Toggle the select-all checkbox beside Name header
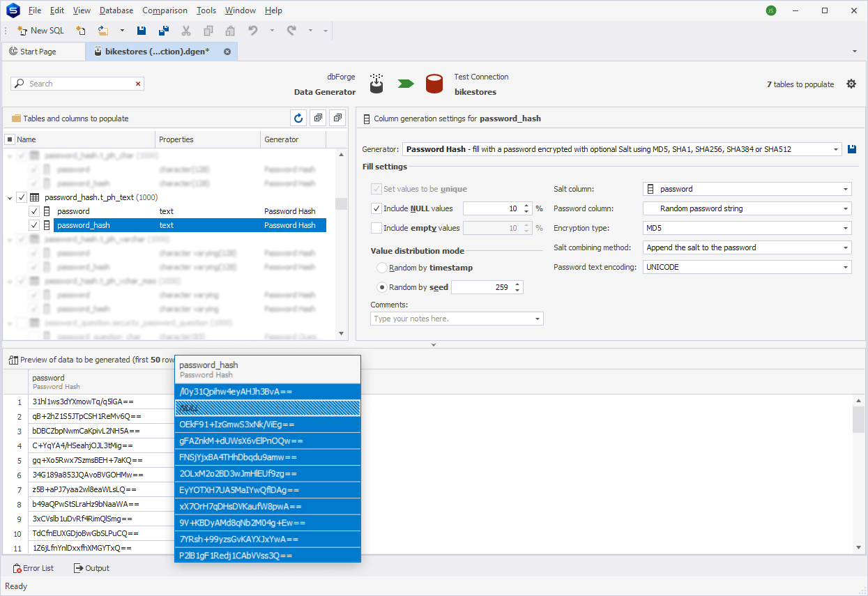The image size is (868, 596). tap(10, 139)
